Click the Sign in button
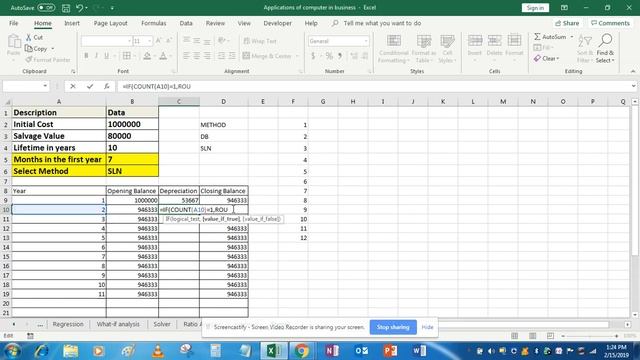This screenshot has height=360, width=640. point(535,8)
